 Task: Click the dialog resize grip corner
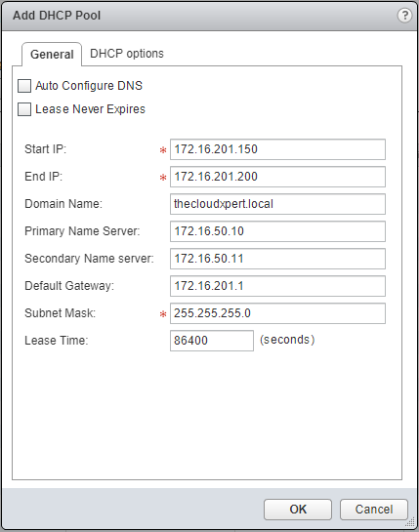(410, 521)
